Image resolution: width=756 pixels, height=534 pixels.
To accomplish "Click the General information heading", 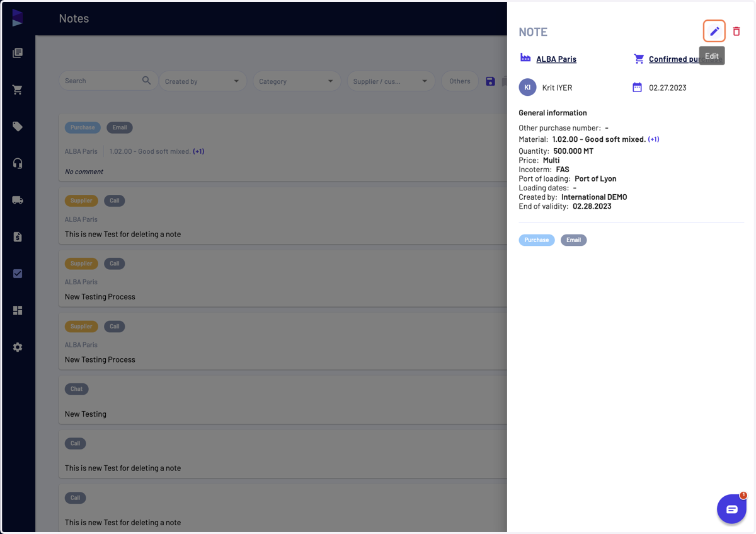I will coord(553,113).
